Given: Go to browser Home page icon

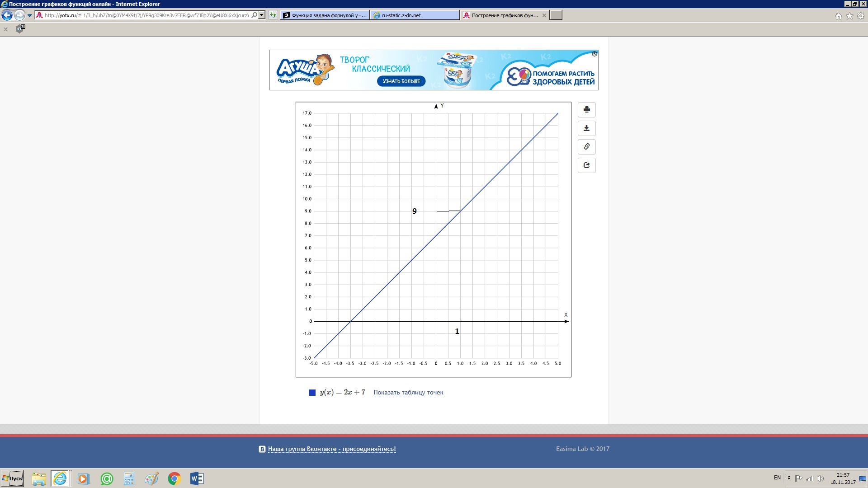Looking at the screenshot, I should click(x=838, y=16).
